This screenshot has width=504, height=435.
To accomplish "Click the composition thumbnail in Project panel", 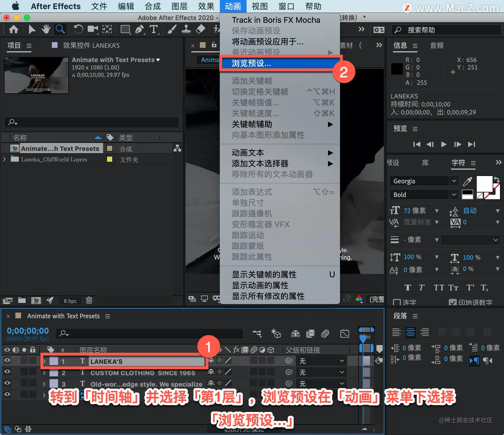I will 36,75.
